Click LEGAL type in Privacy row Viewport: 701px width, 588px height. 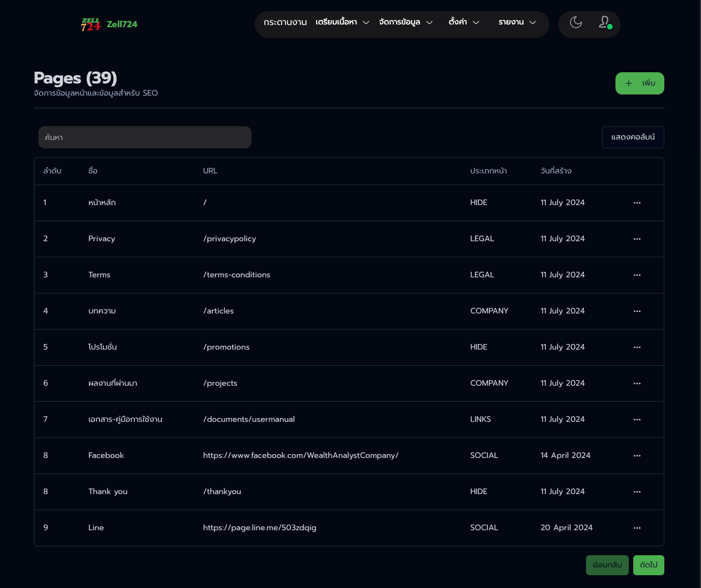tap(482, 239)
